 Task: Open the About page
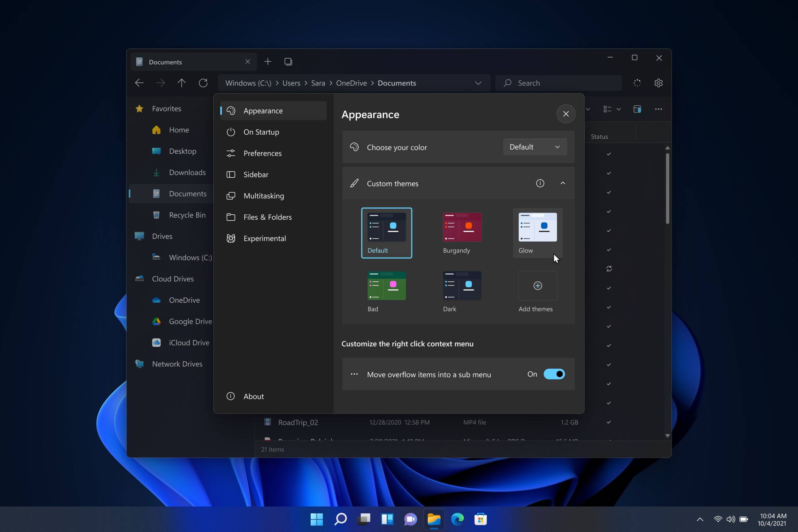253,396
